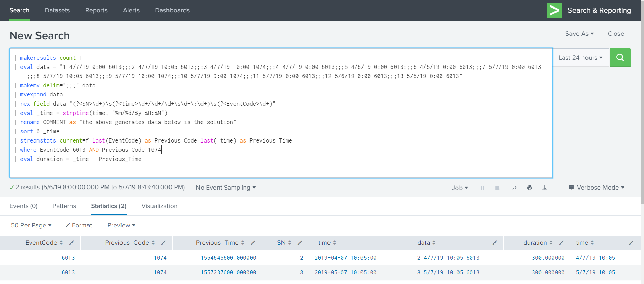This screenshot has width=644, height=284.
Task: Click the Close link
Action: coord(615,34)
